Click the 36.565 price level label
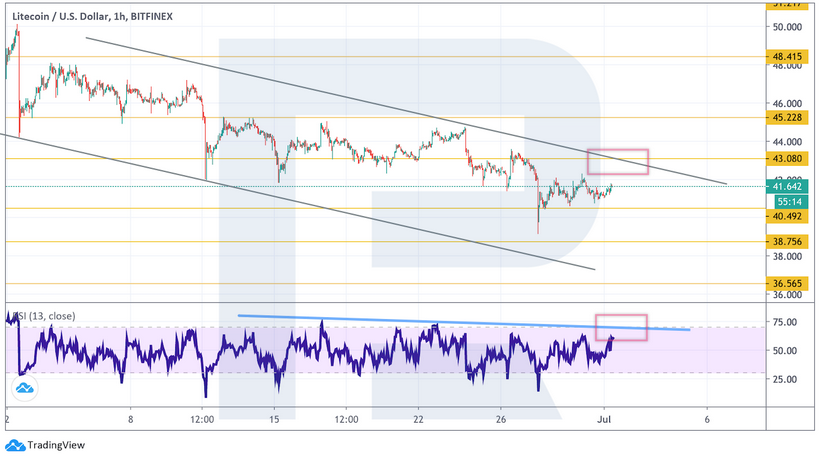Image resolution: width=820 pixels, height=460 pixels. click(x=788, y=284)
